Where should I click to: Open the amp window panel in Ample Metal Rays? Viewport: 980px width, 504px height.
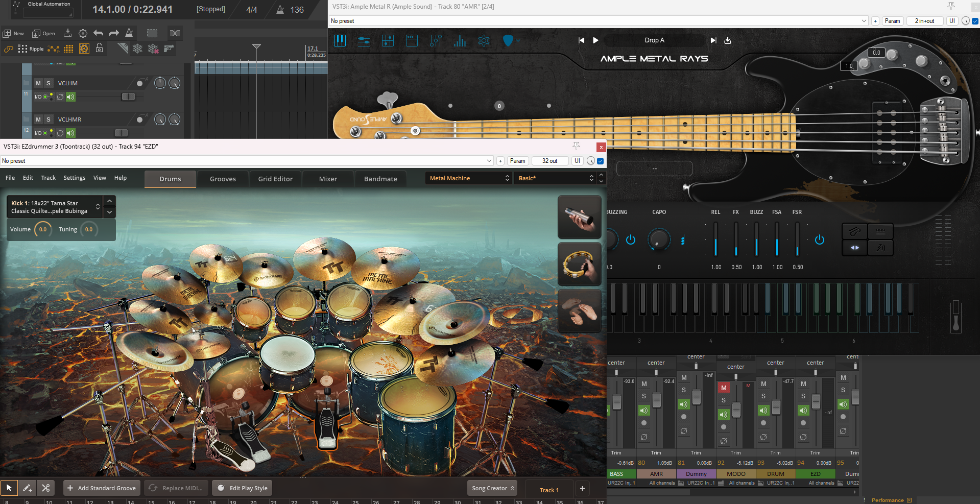(x=412, y=40)
